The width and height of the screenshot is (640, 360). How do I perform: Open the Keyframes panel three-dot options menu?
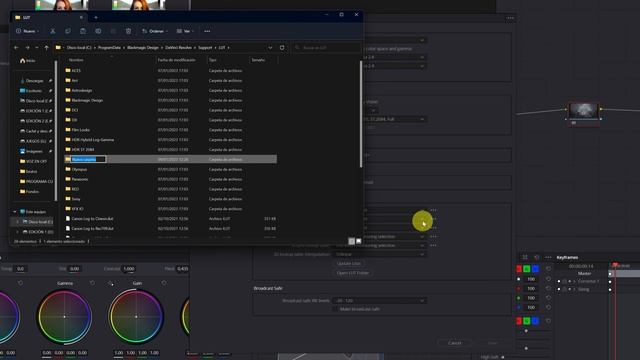(548, 257)
